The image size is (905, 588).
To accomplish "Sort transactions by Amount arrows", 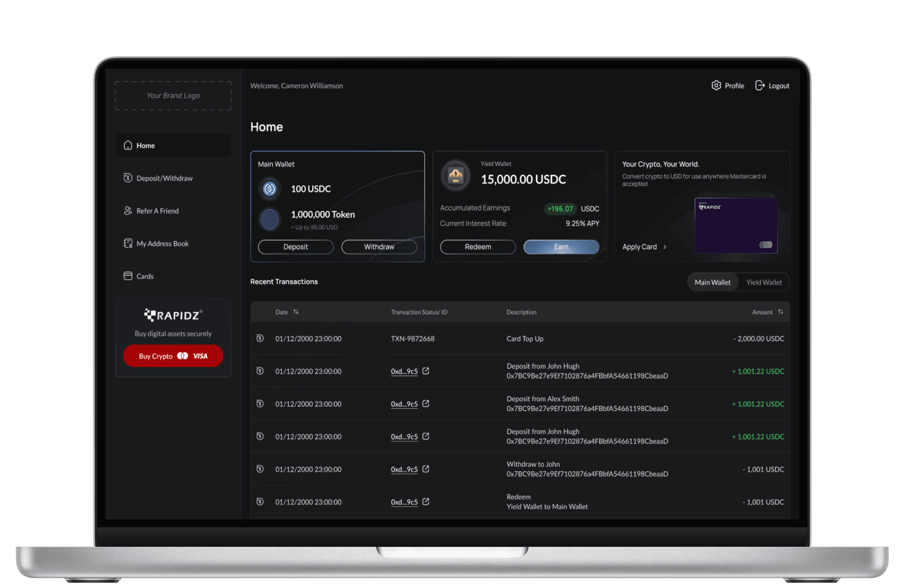I will [780, 312].
